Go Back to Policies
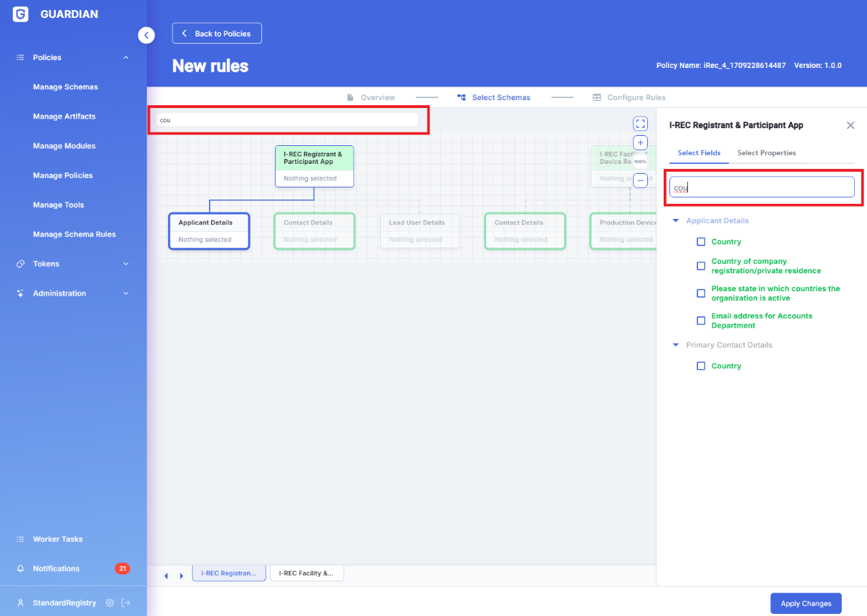This screenshot has height=616, width=867. [x=216, y=34]
